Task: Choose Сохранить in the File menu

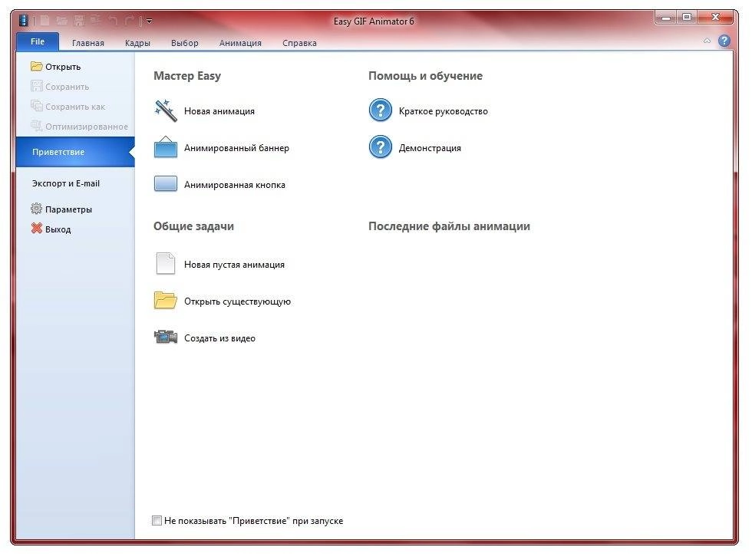Action: coord(60,86)
